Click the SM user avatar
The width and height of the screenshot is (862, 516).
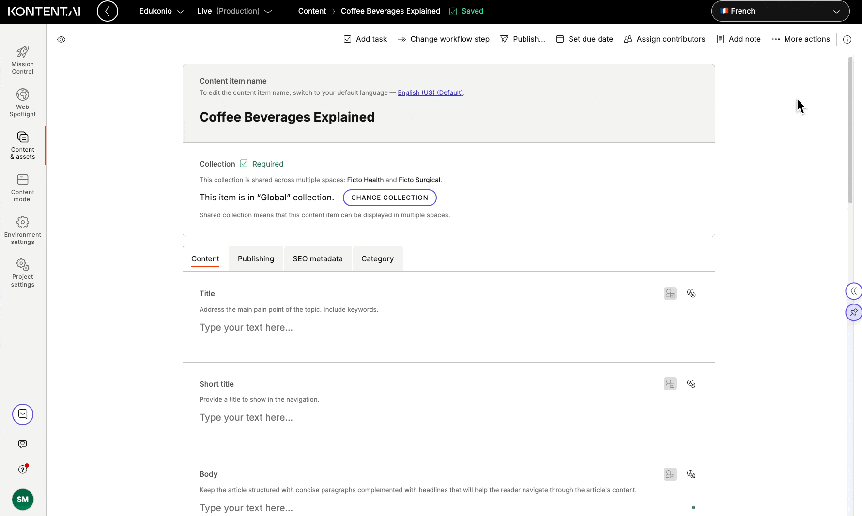[x=22, y=498]
